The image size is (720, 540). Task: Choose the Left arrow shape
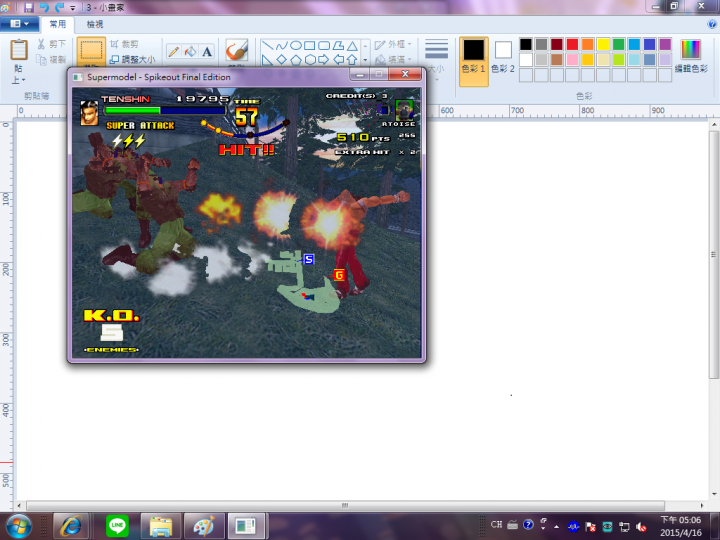(x=338, y=59)
